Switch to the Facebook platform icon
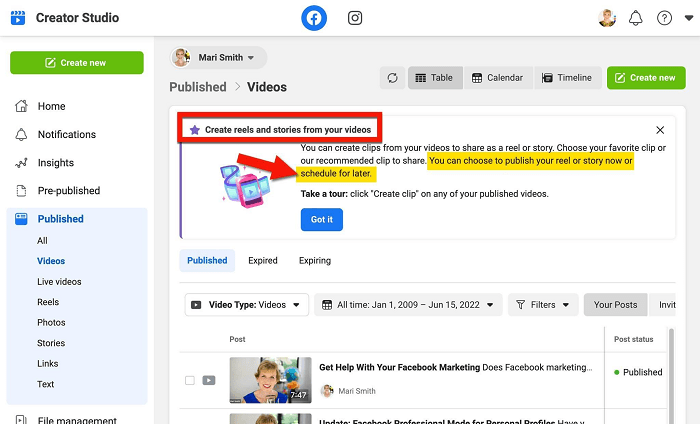700x424 pixels. (x=314, y=18)
